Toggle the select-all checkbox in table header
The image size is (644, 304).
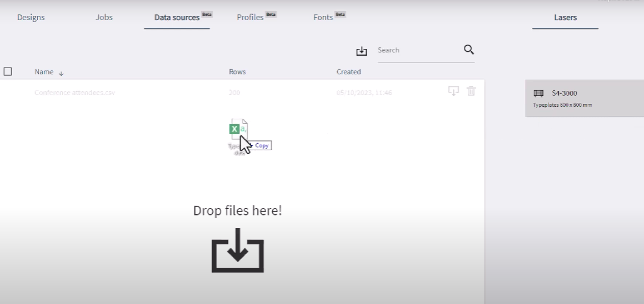point(8,72)
